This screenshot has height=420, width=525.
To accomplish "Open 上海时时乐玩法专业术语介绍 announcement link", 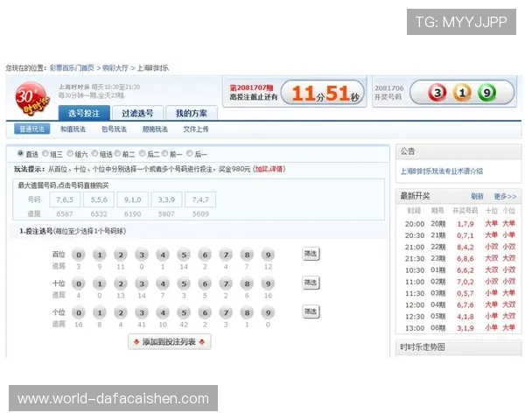I will (x=442, y=171).
